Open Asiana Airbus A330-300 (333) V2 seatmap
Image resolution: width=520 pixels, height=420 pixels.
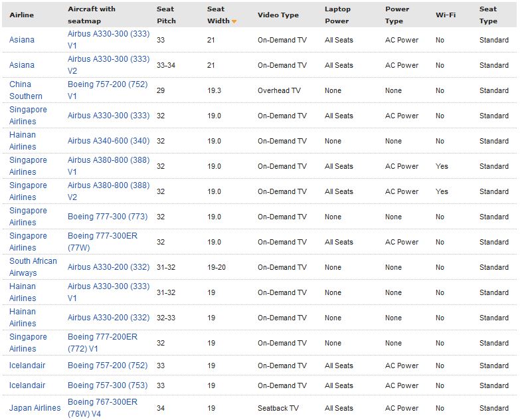point(108,65)
